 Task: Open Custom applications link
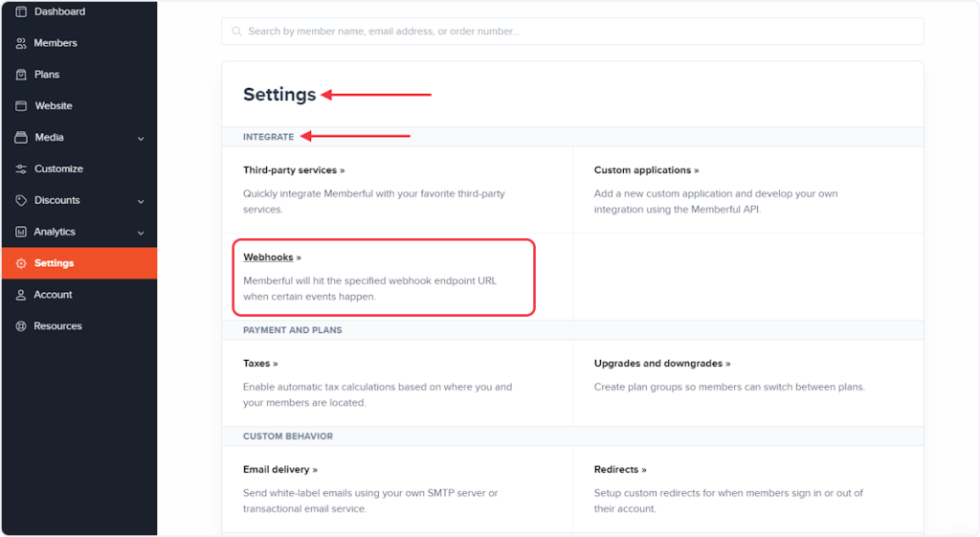coord(646,170)
